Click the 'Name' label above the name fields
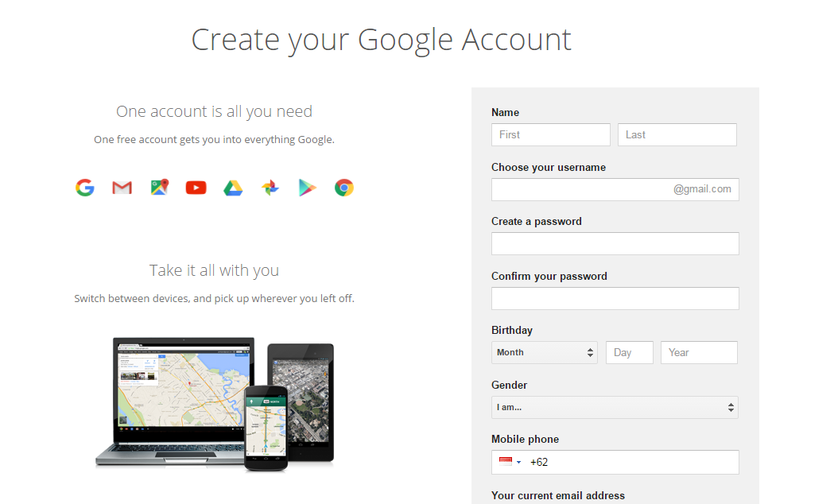Viewport: 838px width, 504px height. point(505,112)
